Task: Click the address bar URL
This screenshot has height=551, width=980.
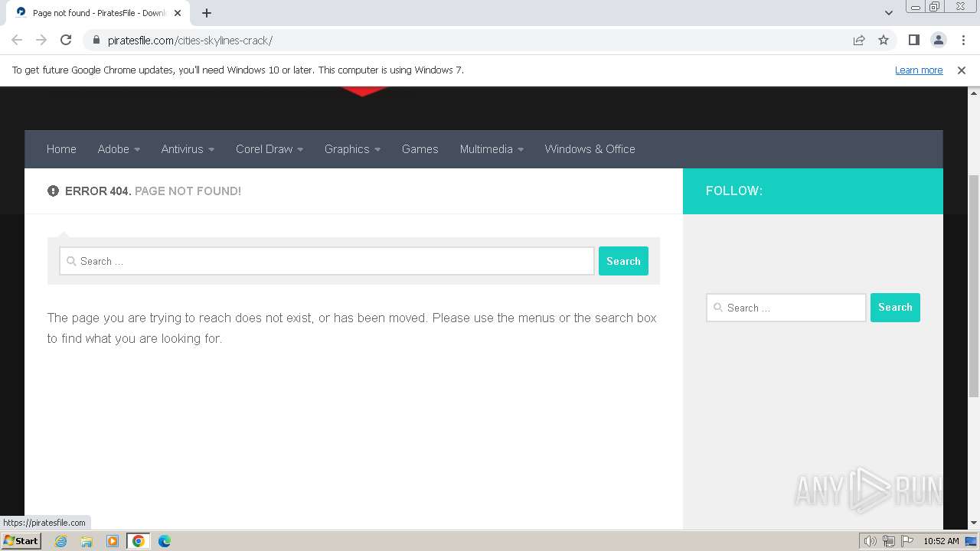Action: tap(190, 40)
